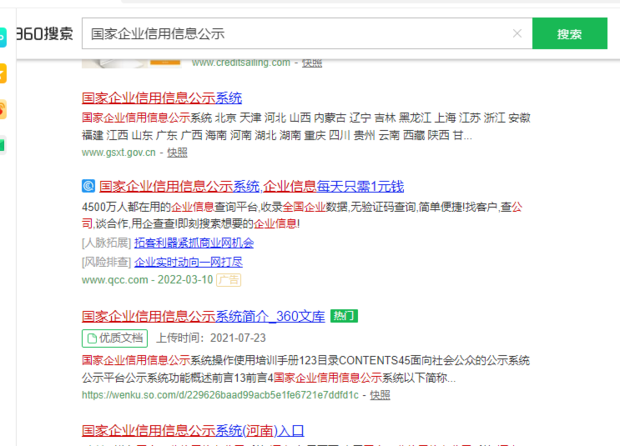Click the 优质文档 document badge
This screenshot has width=620, height=446.
(x=115, y=338)
